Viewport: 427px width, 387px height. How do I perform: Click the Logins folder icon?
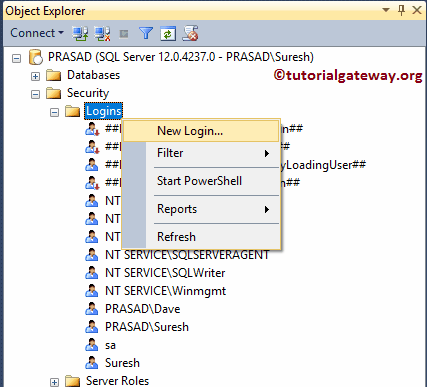tap(72, 111)
